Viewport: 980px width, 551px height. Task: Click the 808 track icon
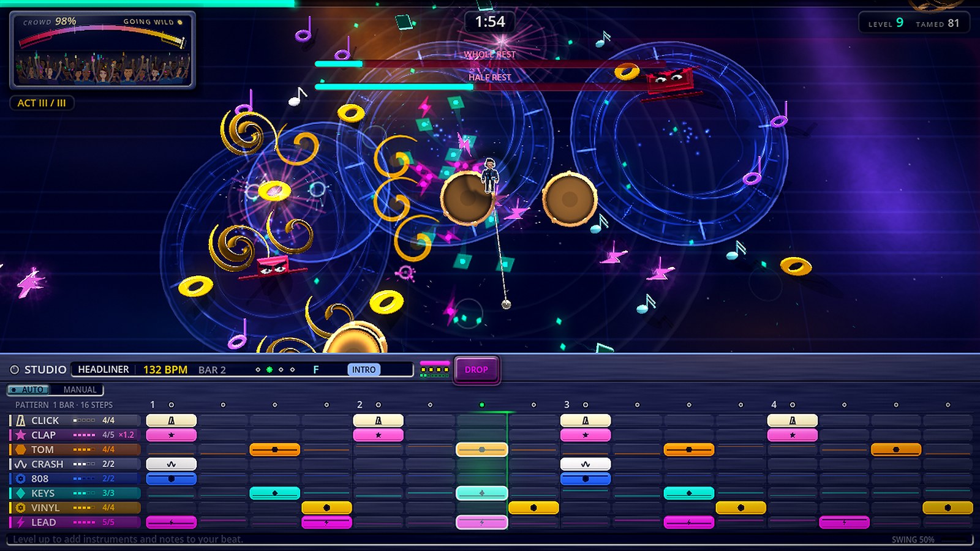click(21, 479)
